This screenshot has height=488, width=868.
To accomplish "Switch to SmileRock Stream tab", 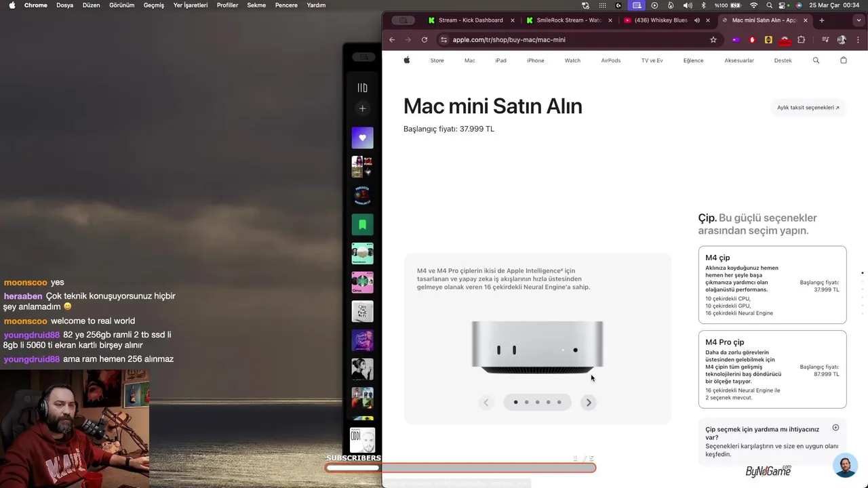I will (x=568, y=20).
